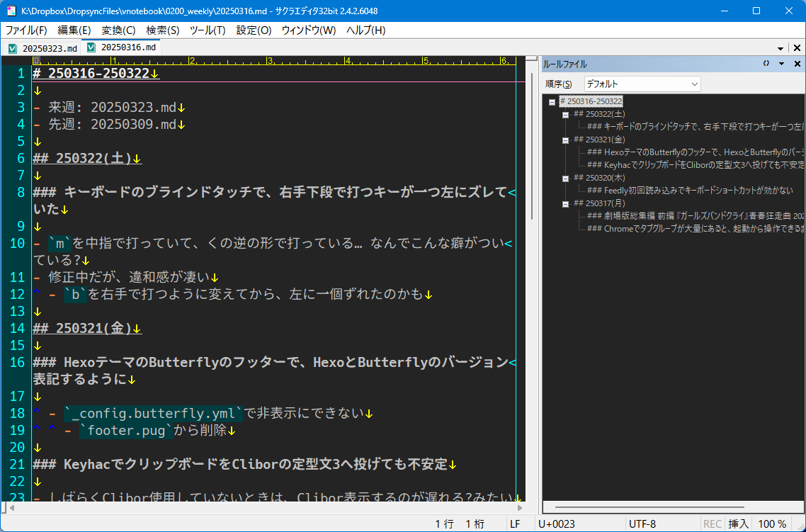
Task: Click the UTF-8 encoding status entry
Action: pos(642,523)
